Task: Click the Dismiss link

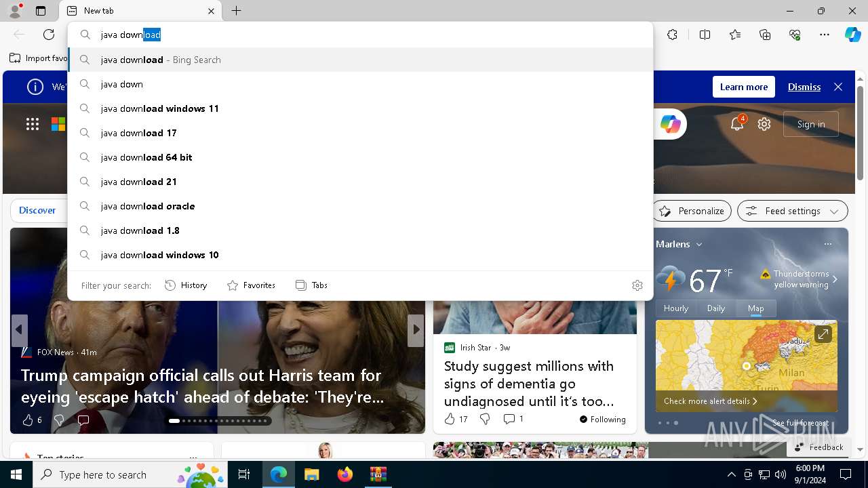Action: [x=804, y=87]
